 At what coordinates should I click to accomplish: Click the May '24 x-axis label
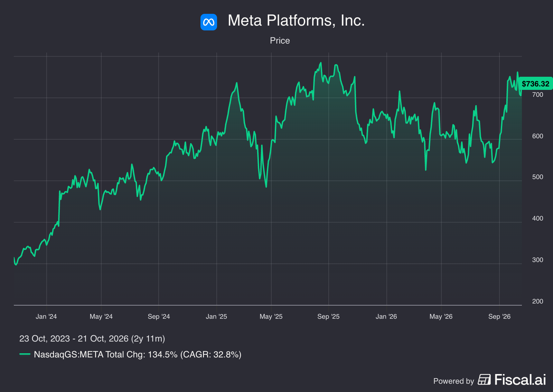[101, 316]
